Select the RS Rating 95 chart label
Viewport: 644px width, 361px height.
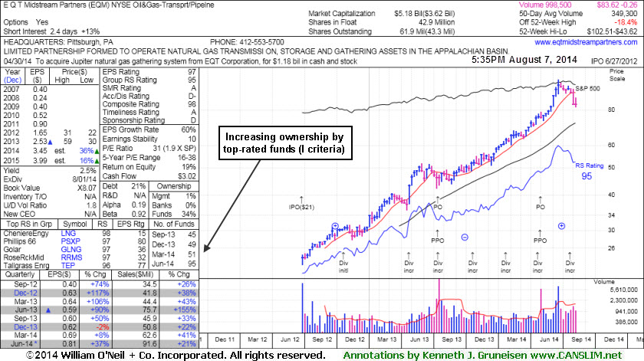[x=589, y=171]
